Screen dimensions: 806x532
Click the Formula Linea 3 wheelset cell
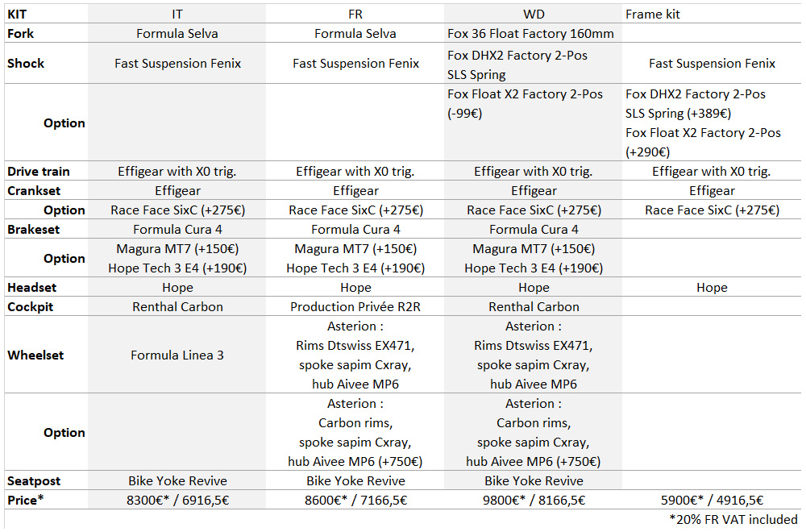(177, 355)
